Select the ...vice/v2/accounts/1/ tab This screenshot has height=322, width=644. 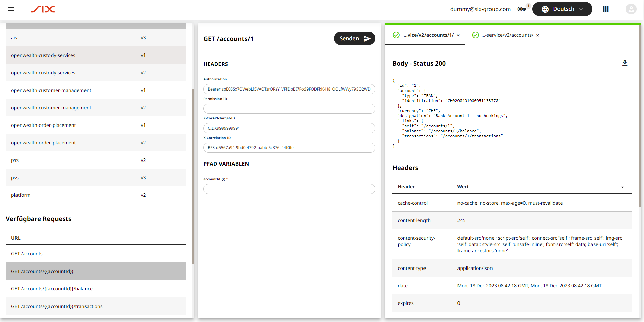(x=428, y=35)
